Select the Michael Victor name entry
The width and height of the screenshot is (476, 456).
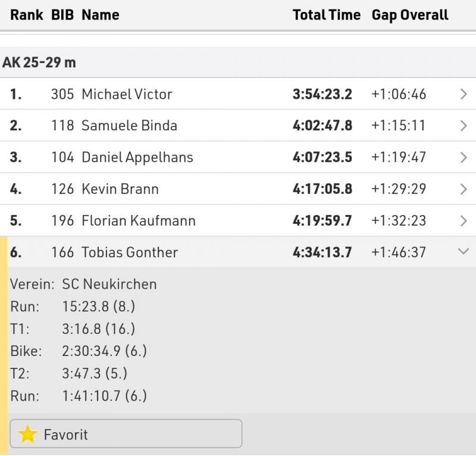pos(127,94)
